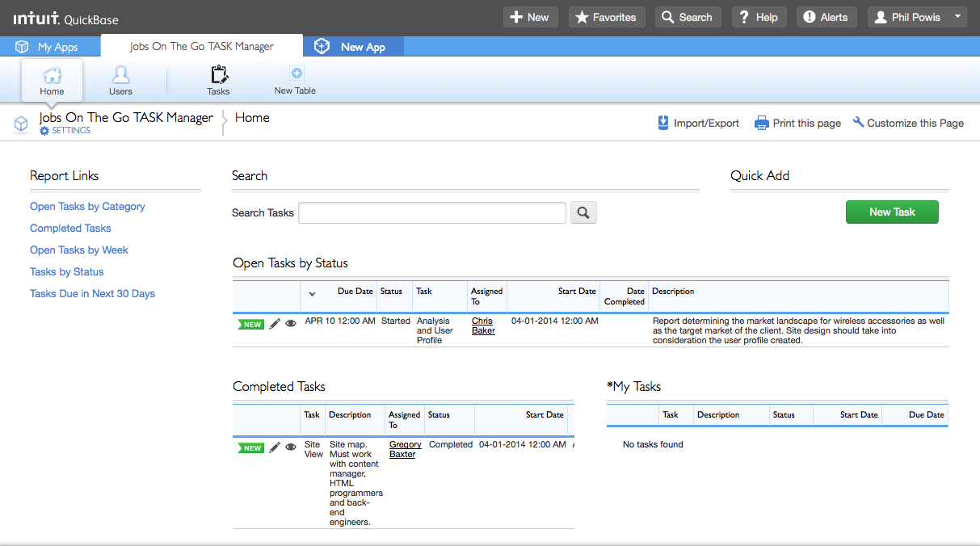Click the No tasks found message
The height and width of the screenshot is (546, 980).
pos(653,444)
